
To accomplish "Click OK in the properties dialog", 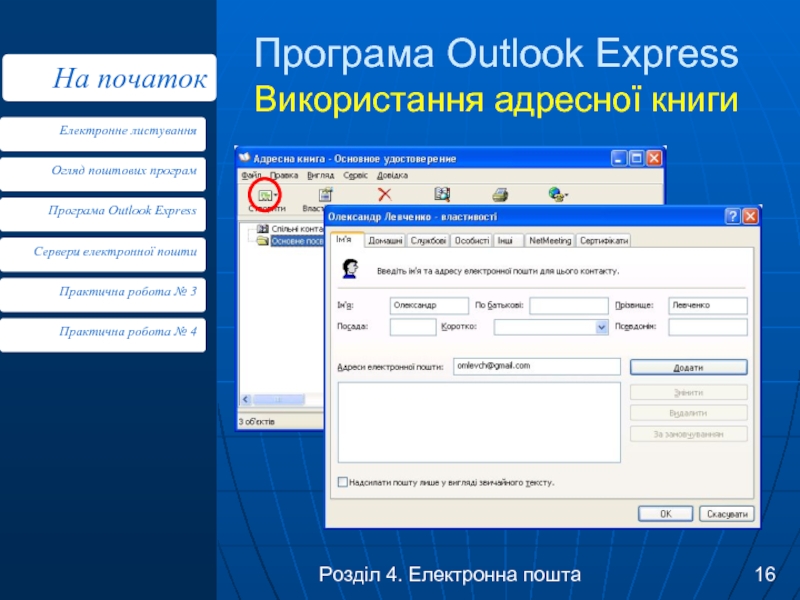I will pos(665,514).
